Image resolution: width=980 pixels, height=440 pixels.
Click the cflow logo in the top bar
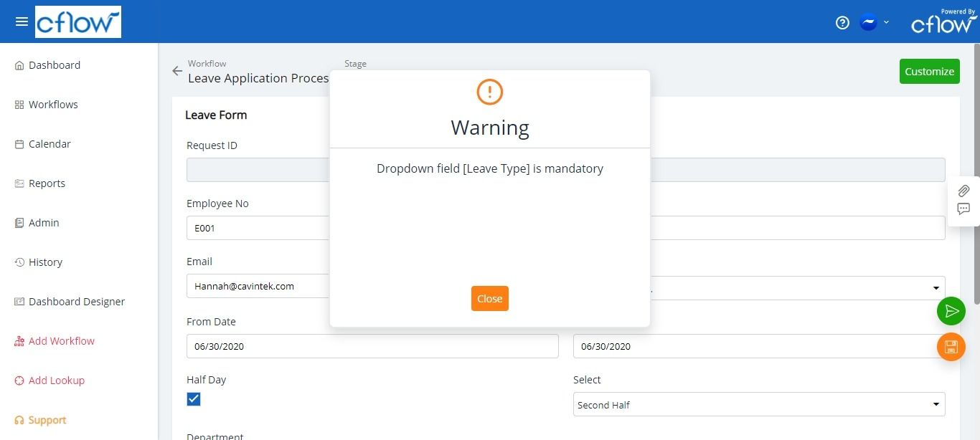[77, 21]
